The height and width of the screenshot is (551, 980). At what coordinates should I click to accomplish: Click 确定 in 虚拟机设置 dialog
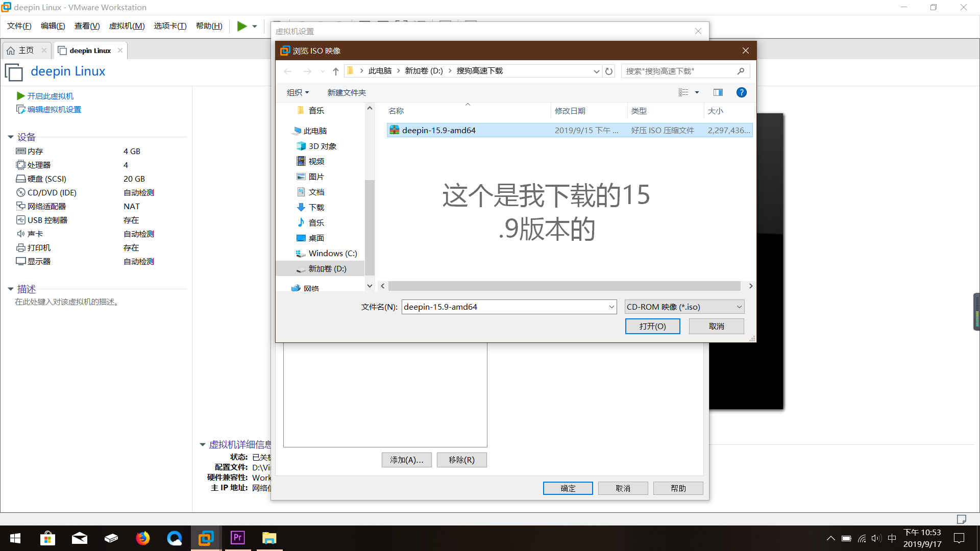click(568, 488)
